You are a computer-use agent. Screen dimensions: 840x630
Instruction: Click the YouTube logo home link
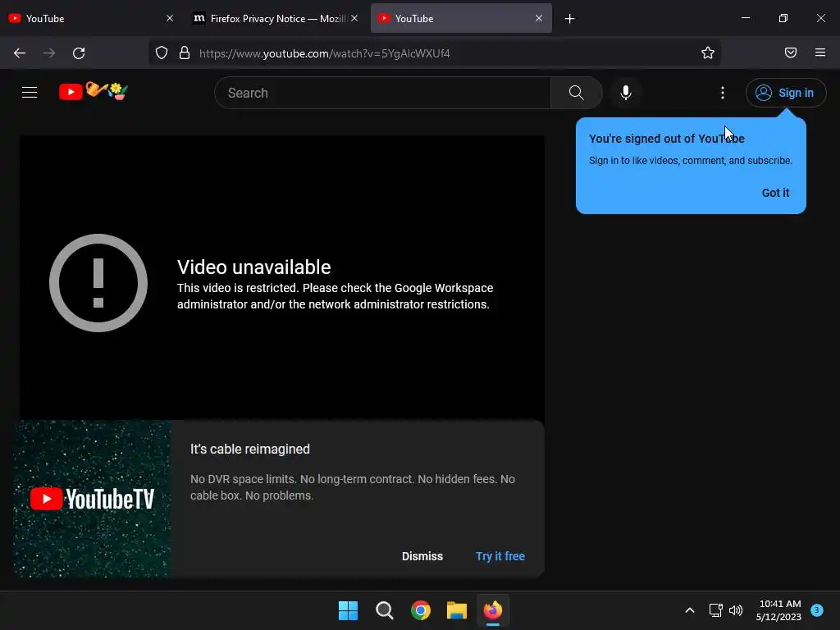[x=94, y=92]
